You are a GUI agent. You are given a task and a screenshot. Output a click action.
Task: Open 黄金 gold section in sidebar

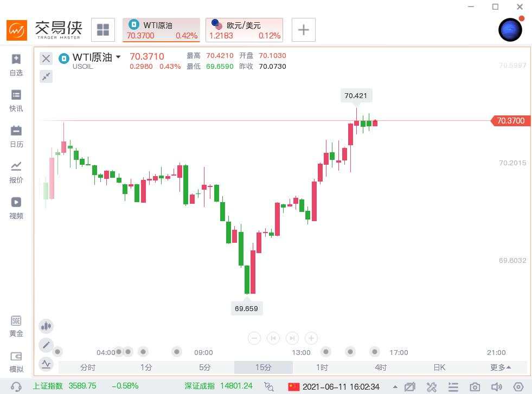pos(16,326)
